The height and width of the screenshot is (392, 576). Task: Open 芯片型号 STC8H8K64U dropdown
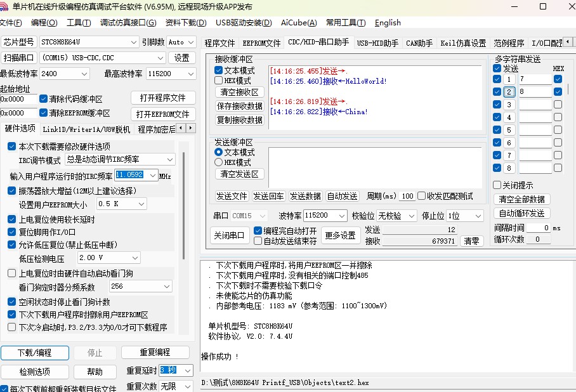pos(134,42)
